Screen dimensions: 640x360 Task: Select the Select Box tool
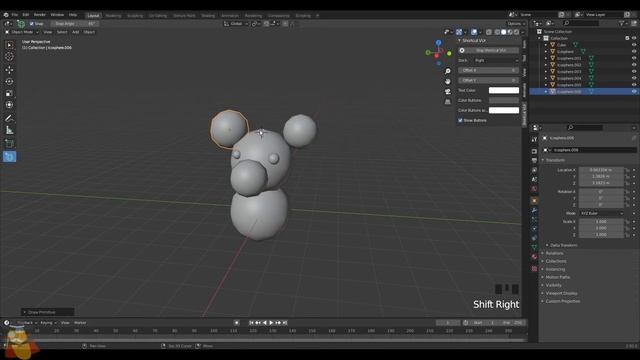pos(9,45)
